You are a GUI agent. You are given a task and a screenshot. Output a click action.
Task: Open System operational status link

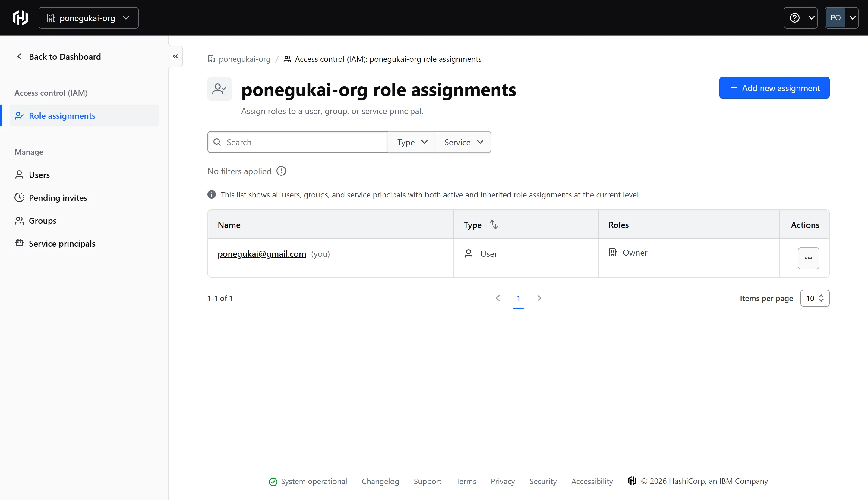click(314, 481)
